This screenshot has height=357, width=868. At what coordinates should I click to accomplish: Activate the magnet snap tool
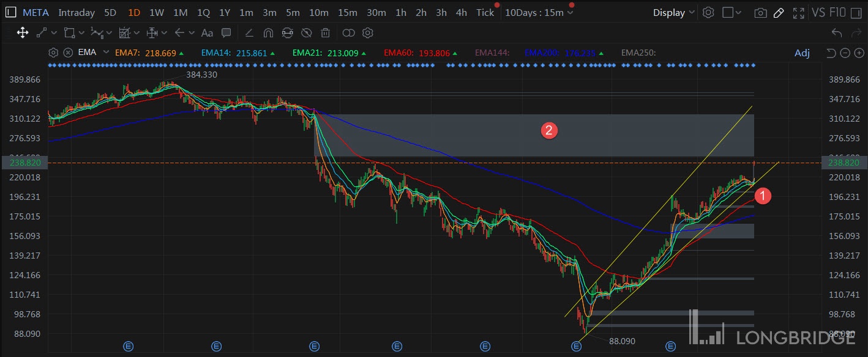coord(268,33)
